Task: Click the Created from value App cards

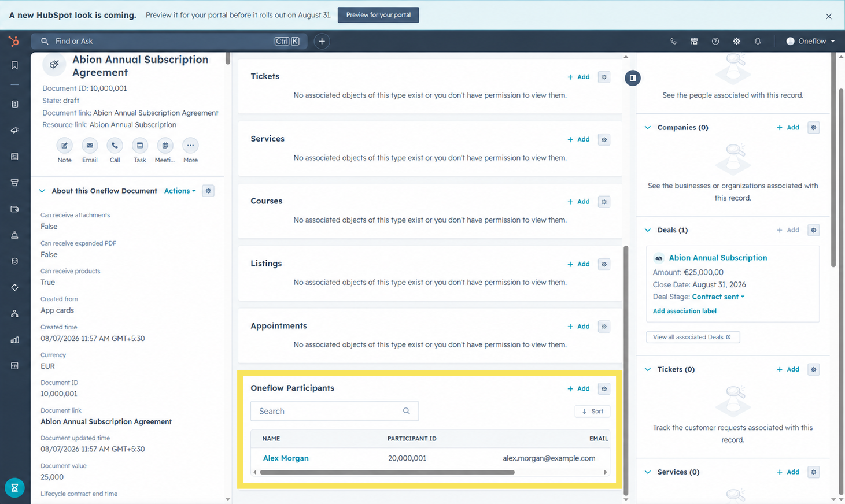Action: (57, 310)
